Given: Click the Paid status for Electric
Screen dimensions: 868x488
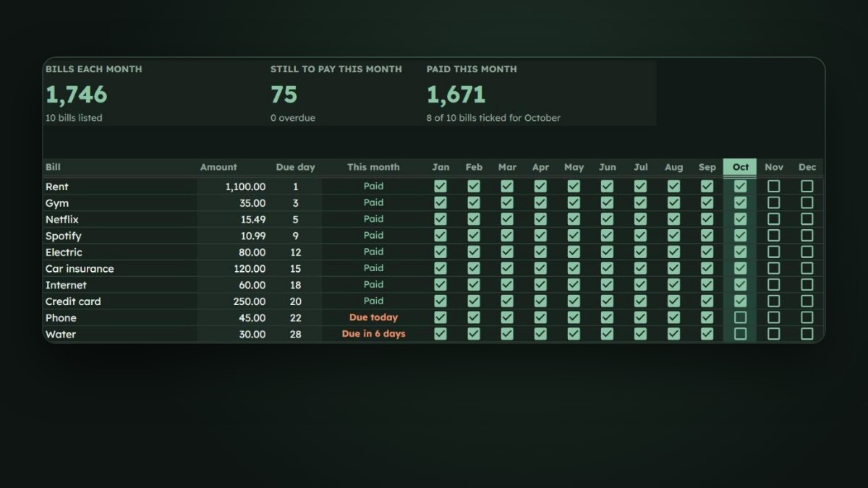Looking at the screenshot, I should pos(373,252).
